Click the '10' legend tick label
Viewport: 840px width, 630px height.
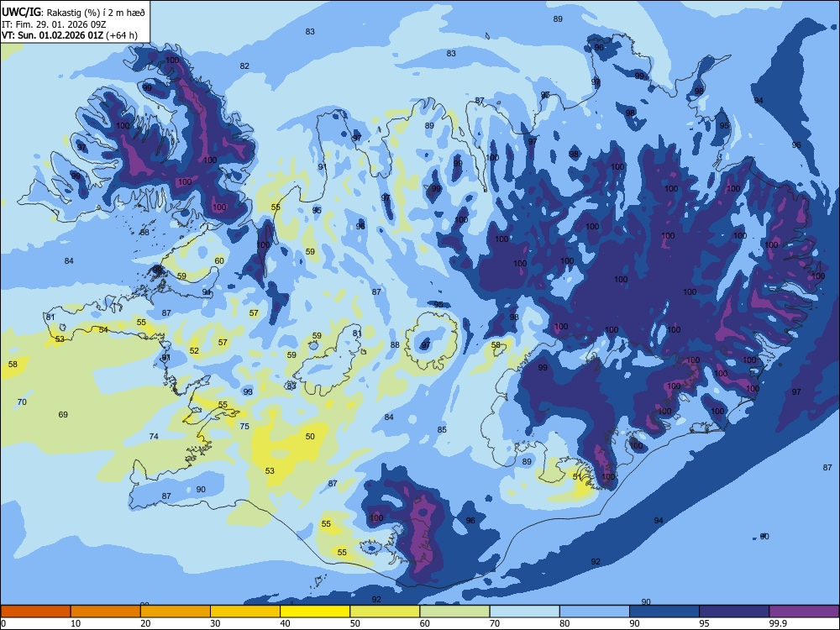(76, 623)
